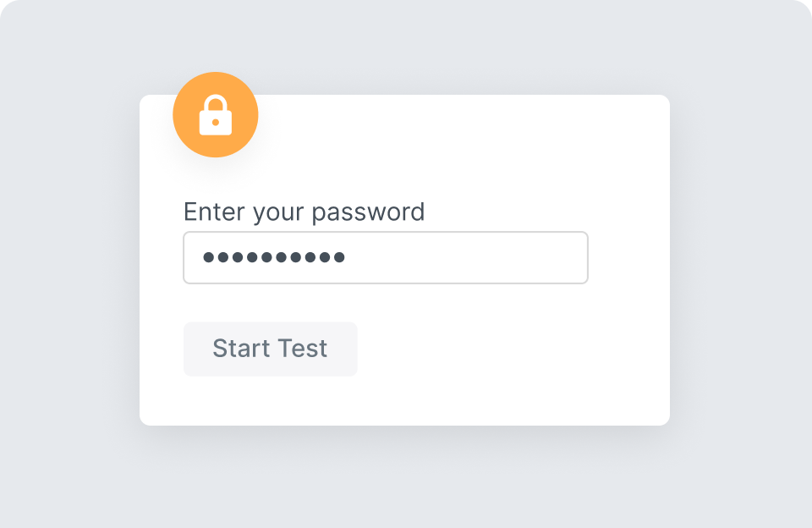Click the password input field
The width and height of the screenshot is (812, 528).
(385, 257)
